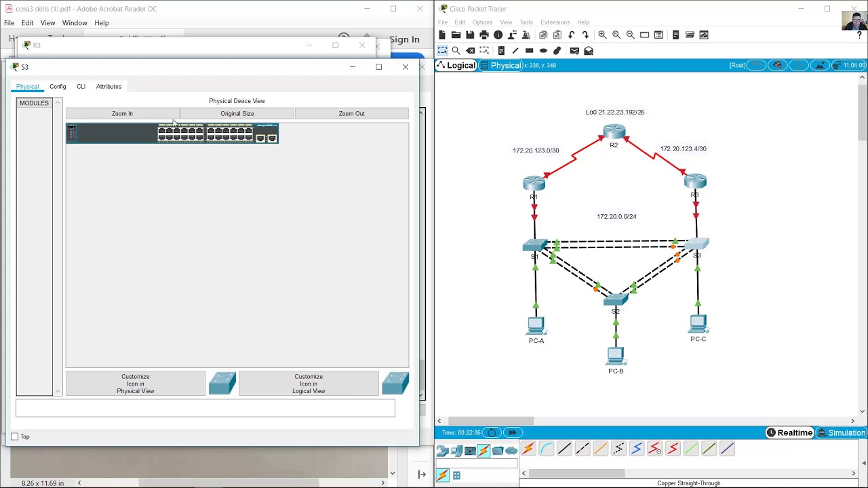Click Zoom In in Physical Device View

coord(122,114)
